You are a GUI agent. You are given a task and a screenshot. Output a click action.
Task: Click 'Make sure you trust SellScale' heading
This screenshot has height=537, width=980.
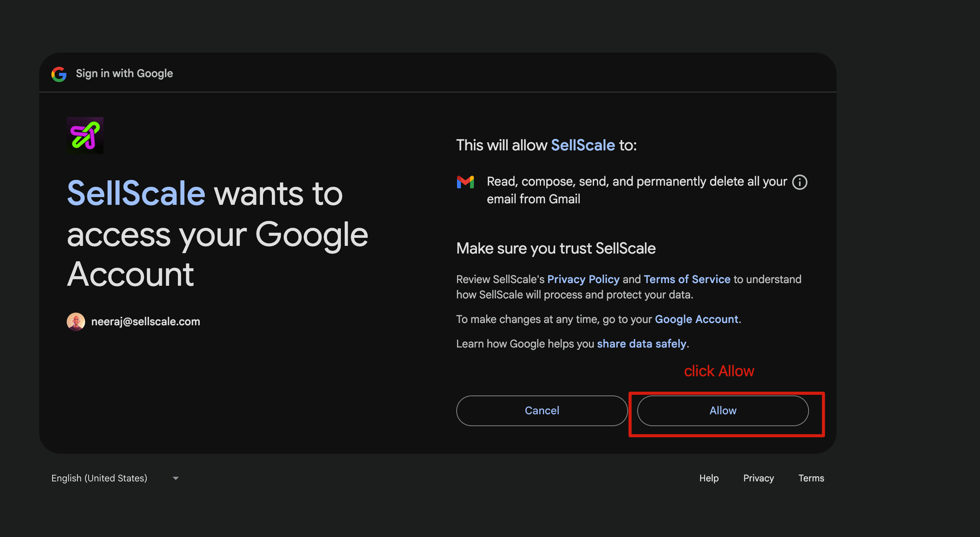[x=556, y=249]
